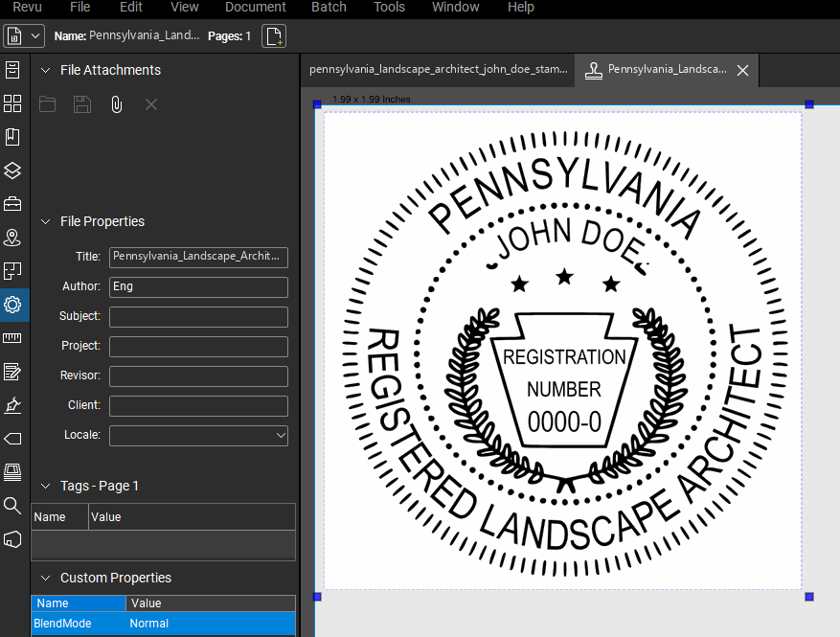Open the Revu menu
This screenshot has width=840, height=637.
(28, 7)
